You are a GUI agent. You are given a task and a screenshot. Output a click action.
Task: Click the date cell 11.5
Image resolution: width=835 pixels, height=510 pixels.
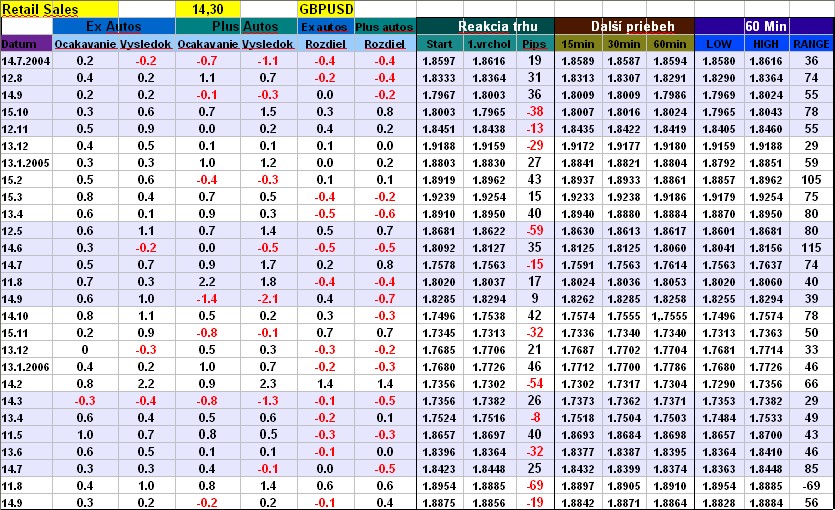[x=26, y=435]
